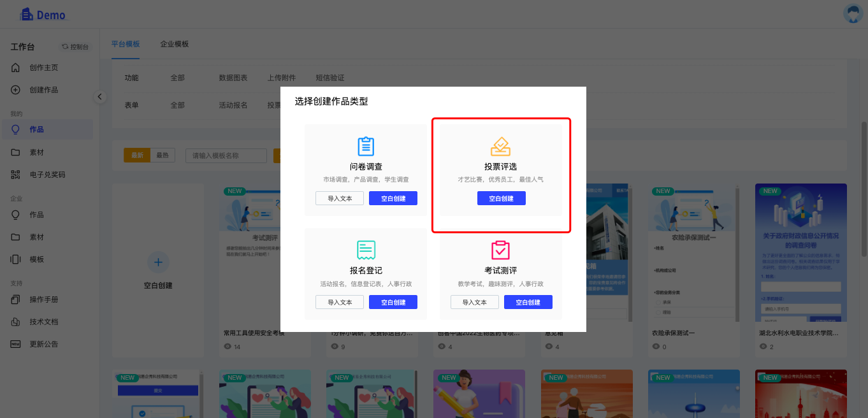Screen dimensions: 868x418
Task: Click the 投票评选 ballot box icon
Action: (x=500, y=146)
